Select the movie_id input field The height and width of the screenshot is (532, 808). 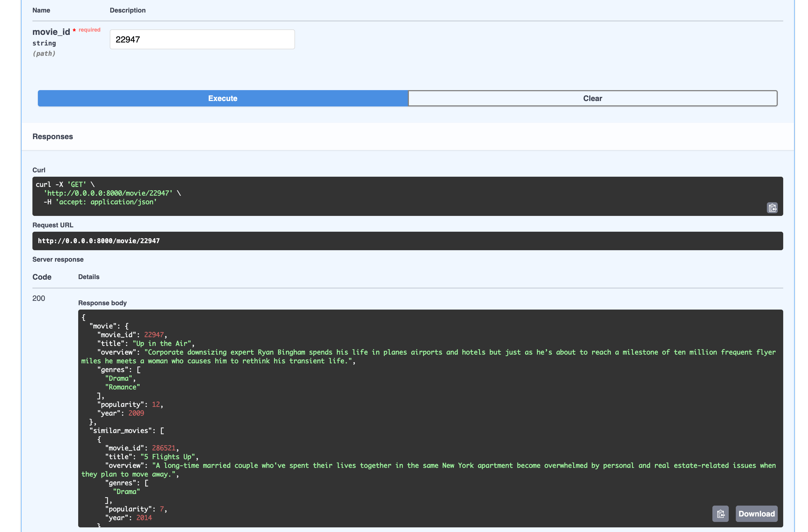point(202,39)
